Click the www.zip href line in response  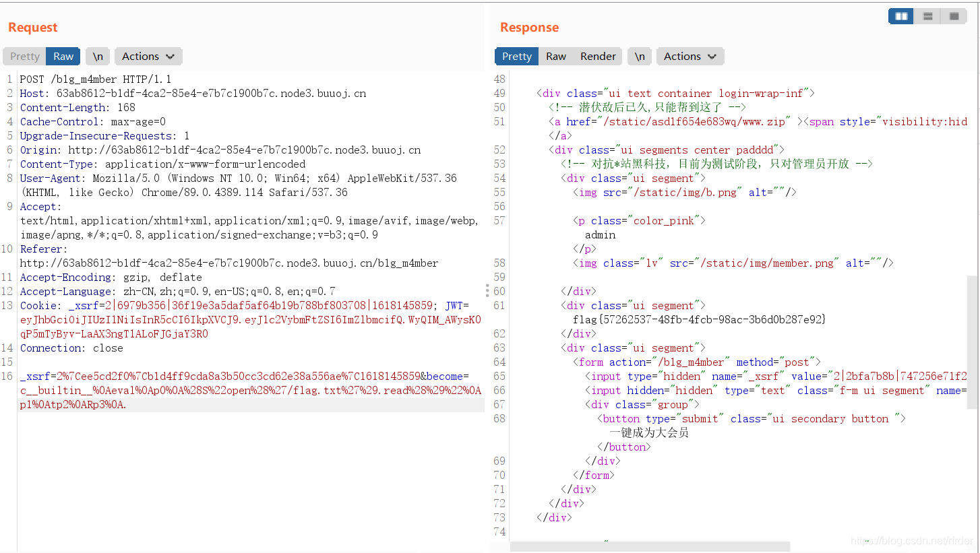(x=758, y=122)
